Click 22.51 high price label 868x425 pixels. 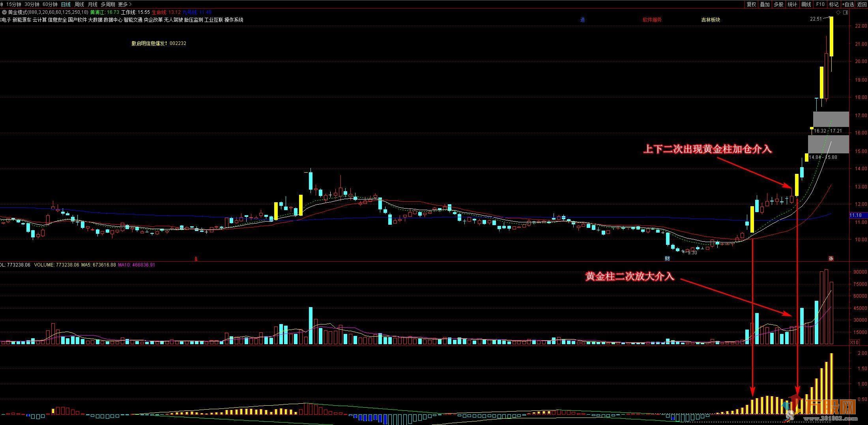816,19
